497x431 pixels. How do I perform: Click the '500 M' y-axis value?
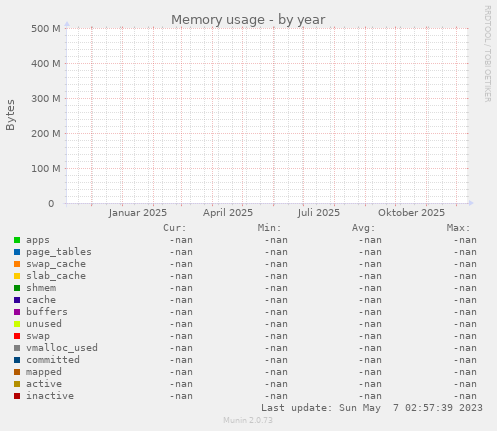pos(46,29)
